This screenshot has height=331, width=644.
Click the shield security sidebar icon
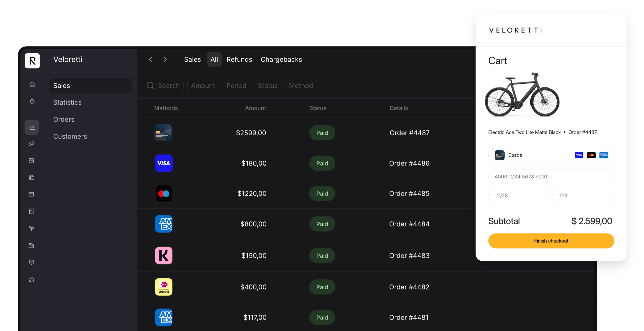(32, 262)
